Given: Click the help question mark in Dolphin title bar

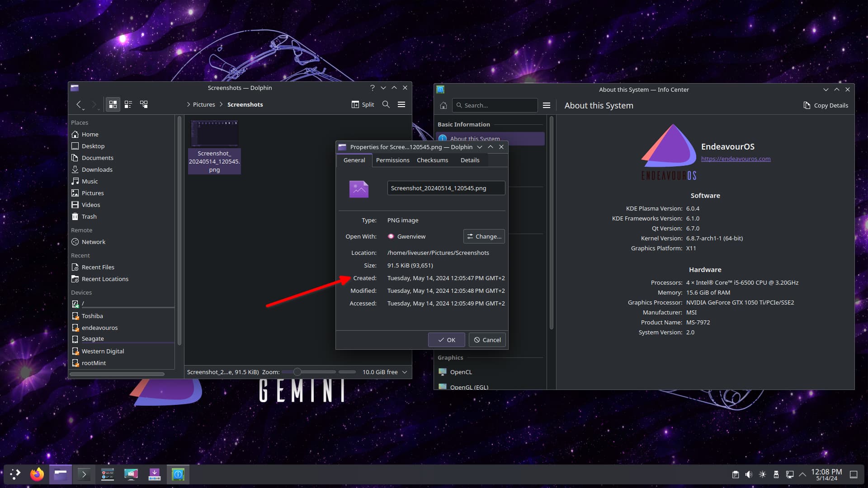Looking at the screenshot, I should click(x=373, y=88).
